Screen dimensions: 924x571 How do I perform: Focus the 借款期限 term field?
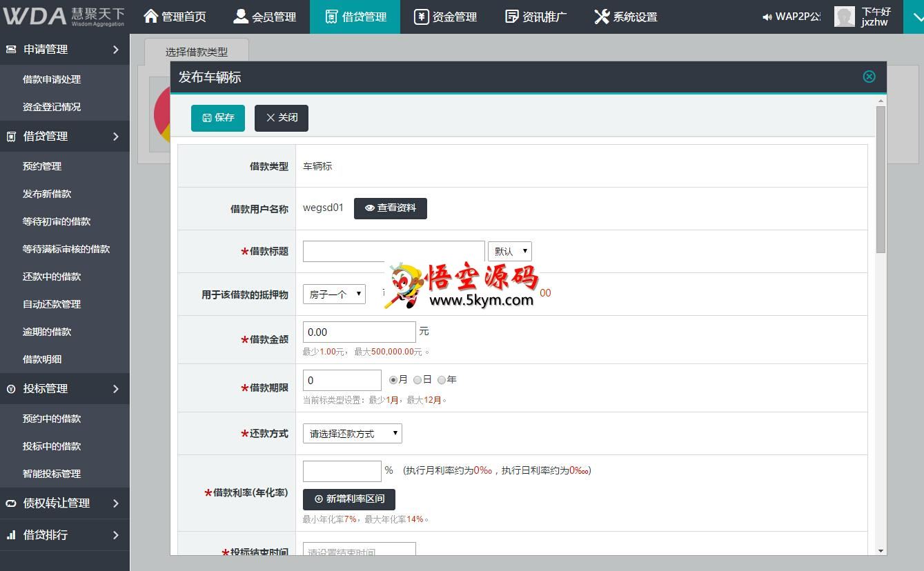point(342,380)
